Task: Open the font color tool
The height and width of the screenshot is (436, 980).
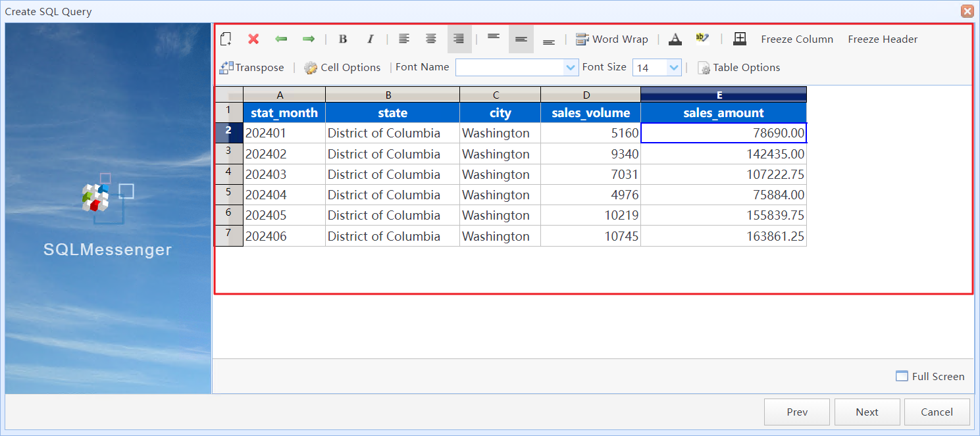Action: point(675,39)
